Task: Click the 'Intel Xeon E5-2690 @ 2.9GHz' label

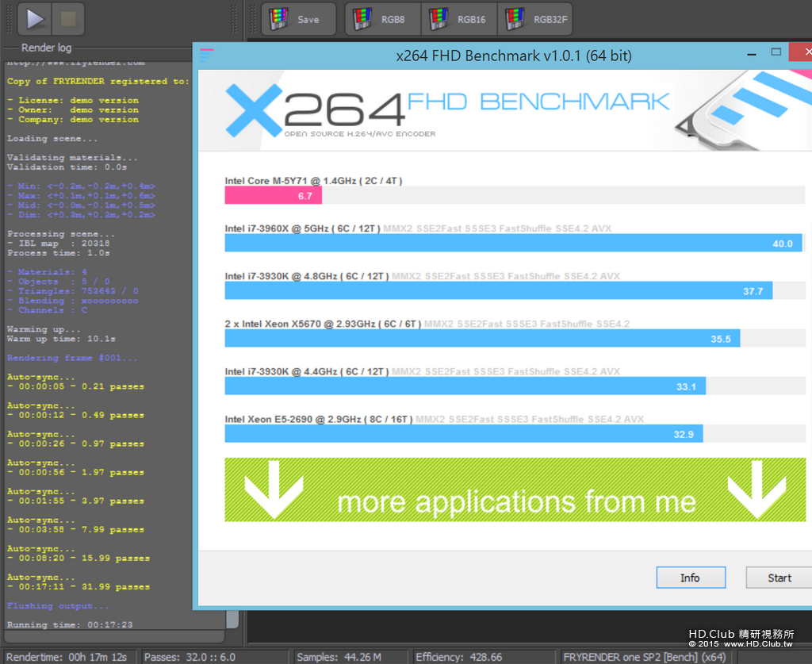Action: point(319,419)
